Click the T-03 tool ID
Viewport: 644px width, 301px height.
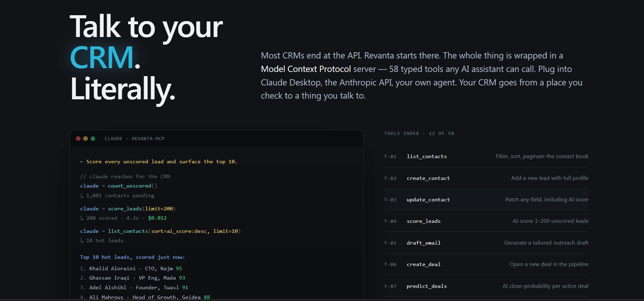(390, 200)
